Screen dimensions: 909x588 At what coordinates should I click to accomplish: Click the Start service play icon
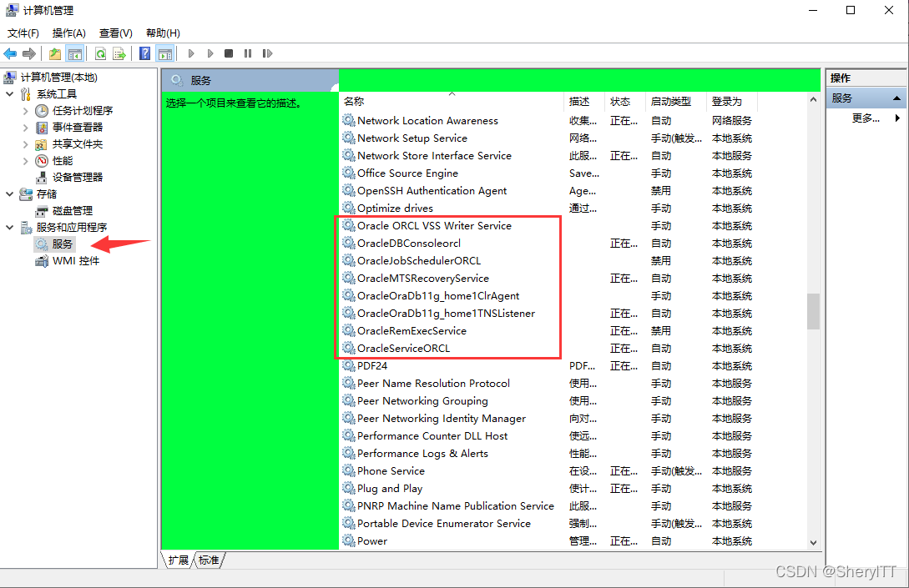coord(191,54)
